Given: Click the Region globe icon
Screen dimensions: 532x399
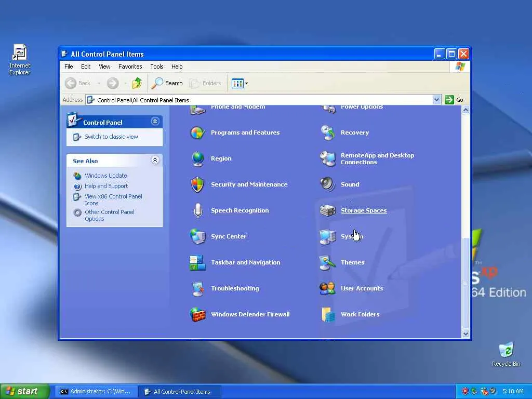Looking at the screenshot, I should pyautogui.click(x=197, y=159).
